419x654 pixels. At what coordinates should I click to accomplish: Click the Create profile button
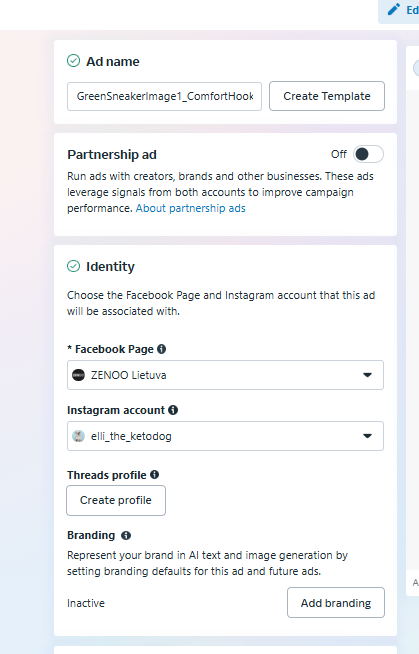click(x=116, y=500)
